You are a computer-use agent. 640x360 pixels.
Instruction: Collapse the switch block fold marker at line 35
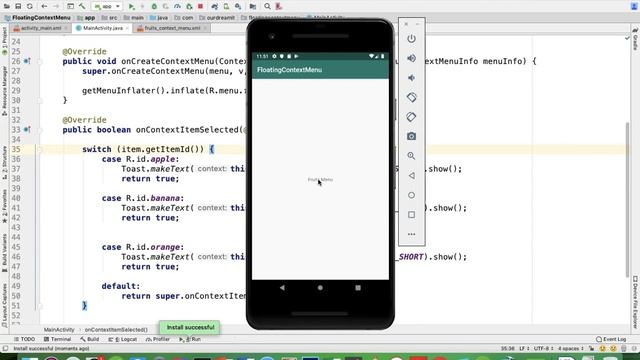pos(40,149)
